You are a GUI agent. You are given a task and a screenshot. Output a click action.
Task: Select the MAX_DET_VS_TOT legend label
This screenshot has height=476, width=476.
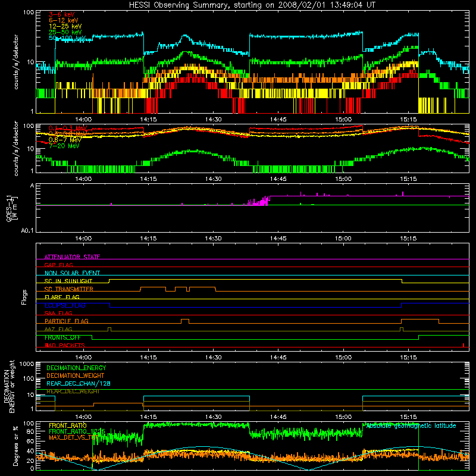click(73, 437)
